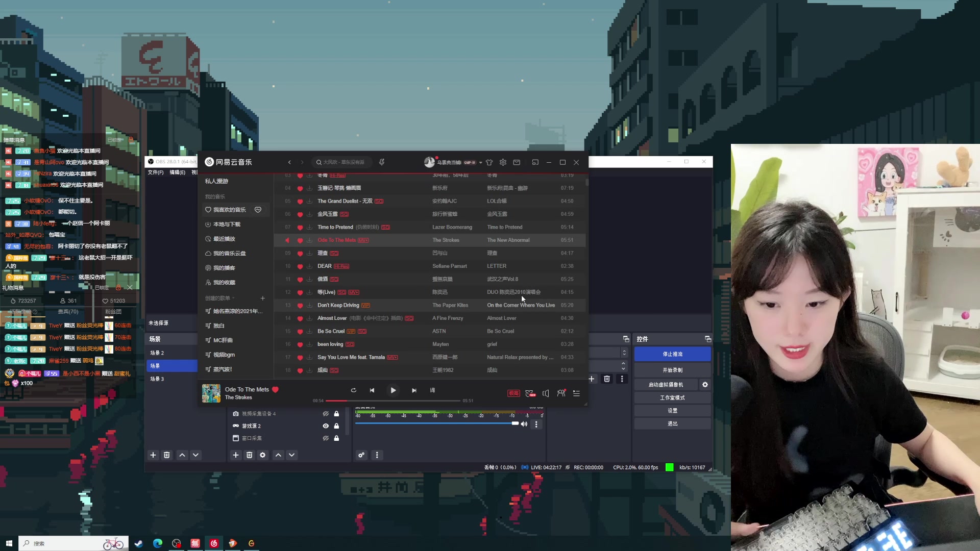This screenshot has height=551, width=980.
Task: Switch to mini player mode icon
Action: (x=535, y=162)
